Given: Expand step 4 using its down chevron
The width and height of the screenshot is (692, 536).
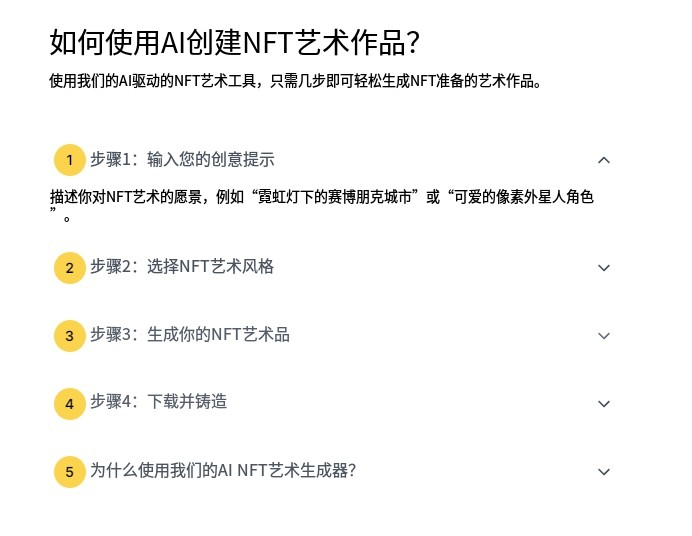Looking at the screenshot, I should (603, 404).
